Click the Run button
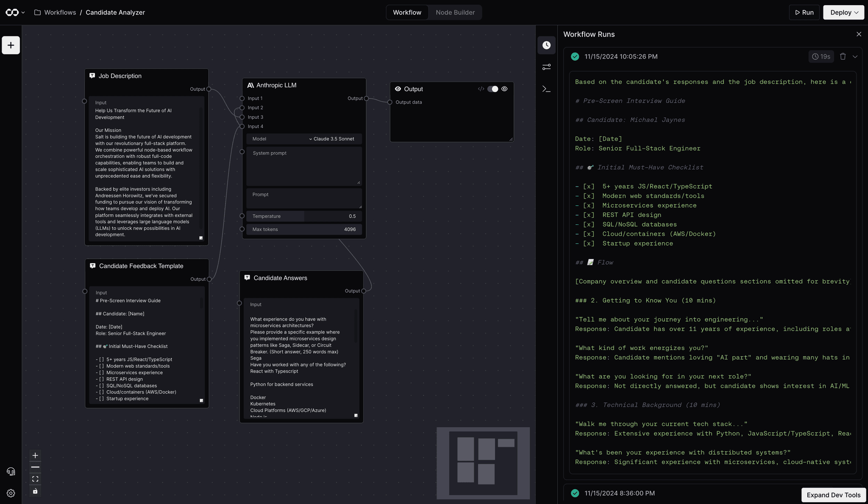Viewport: 868px width, 504px height. 804,12
